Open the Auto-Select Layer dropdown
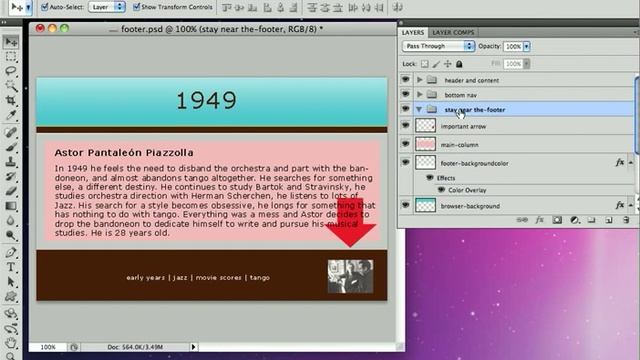 pos(107,7)
